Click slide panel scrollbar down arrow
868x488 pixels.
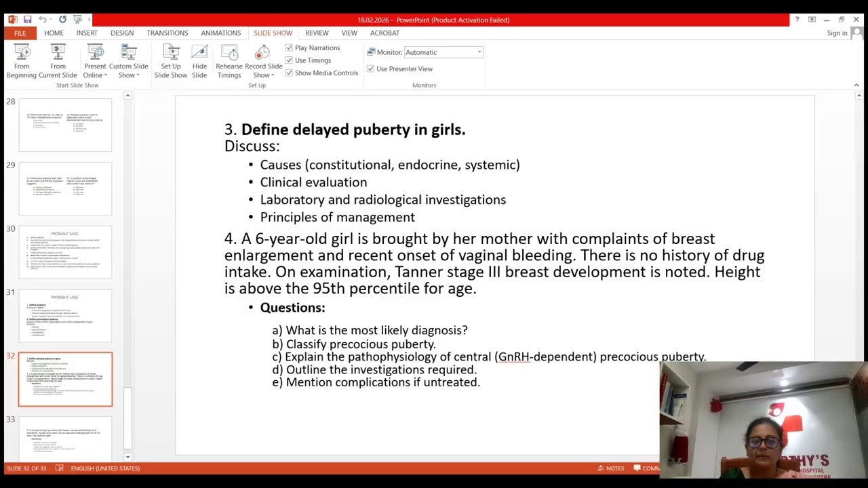[127, 457]
